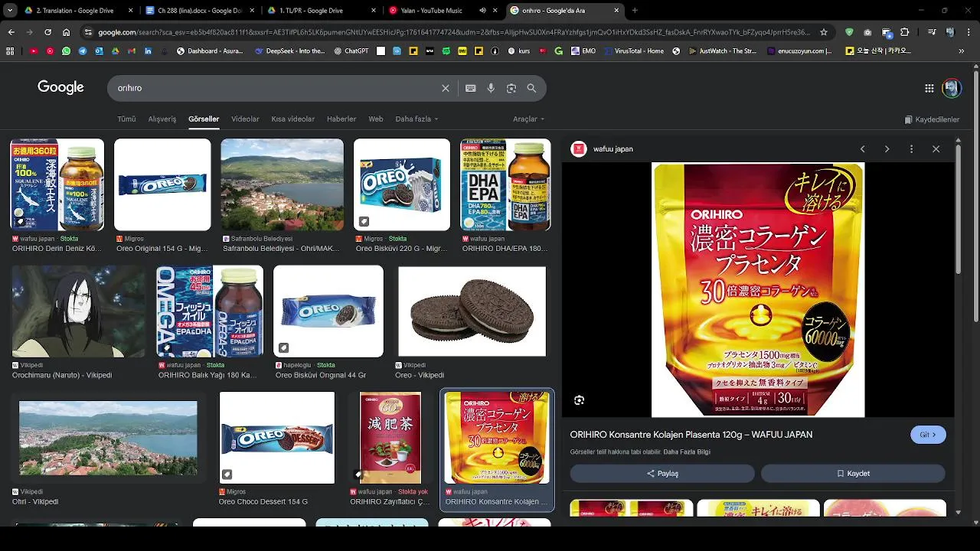The image size is (980, 551).
Task: Share image with Paylaş button
Action: pyautogui.click(x=662, y=474)
